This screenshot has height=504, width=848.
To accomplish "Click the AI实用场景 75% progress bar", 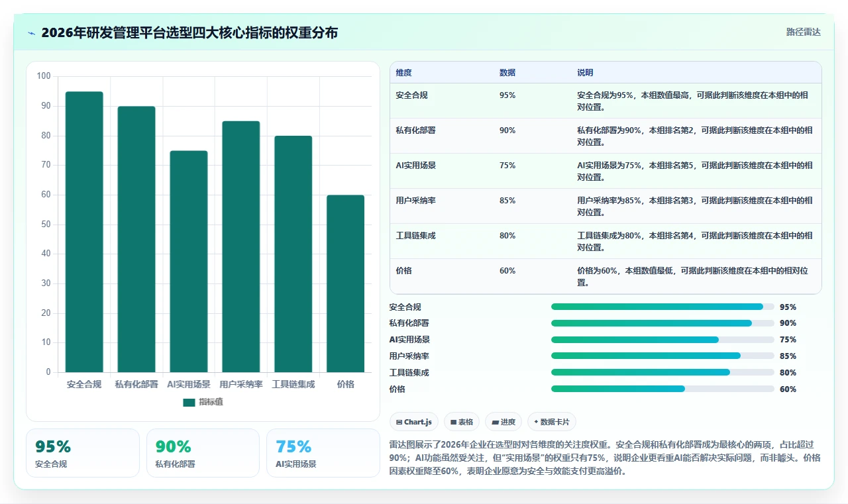I will [662, 340].
